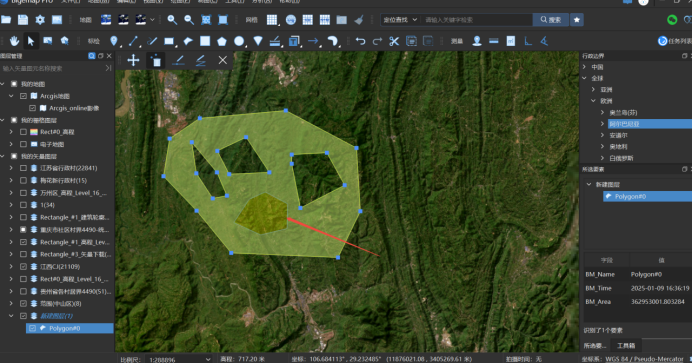
Task: Click the broom clear icon
Action: tap(359, 19)
